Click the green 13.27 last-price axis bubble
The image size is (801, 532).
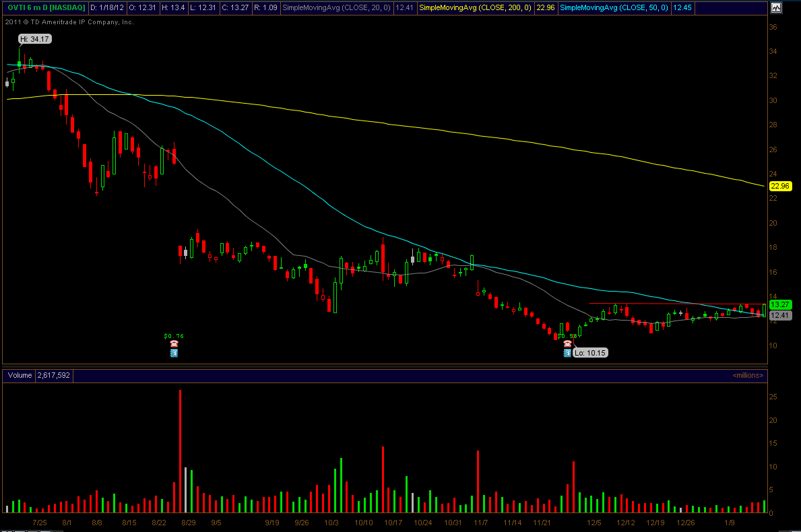(x=780, y=304)
